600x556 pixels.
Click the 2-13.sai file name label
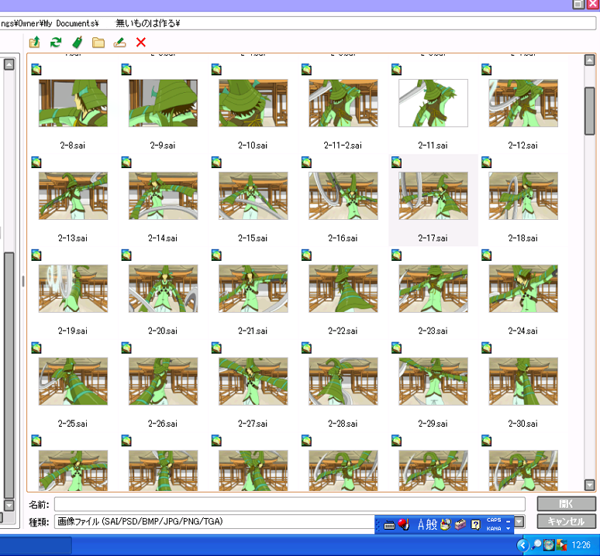coord(73,238)
